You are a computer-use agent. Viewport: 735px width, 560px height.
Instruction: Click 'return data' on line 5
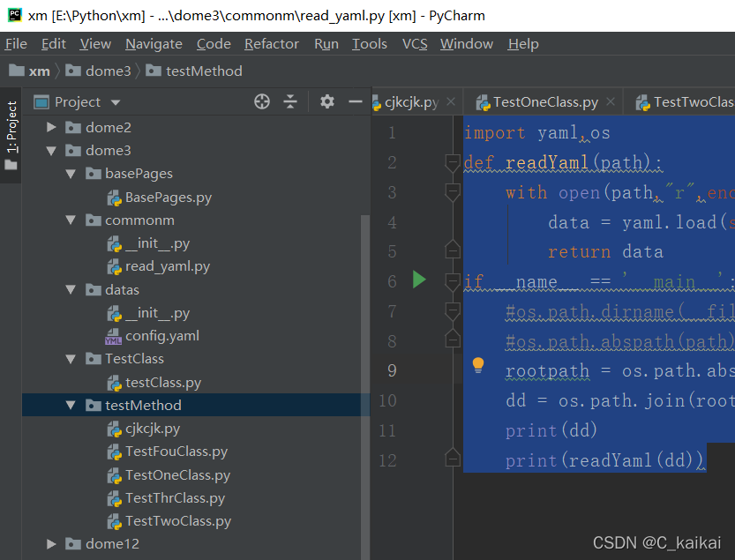[605, 251]
